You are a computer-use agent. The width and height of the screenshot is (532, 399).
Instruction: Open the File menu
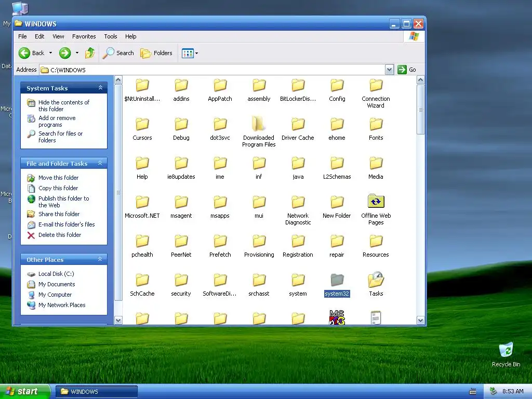pyautogui.click(x=22, y=36)
